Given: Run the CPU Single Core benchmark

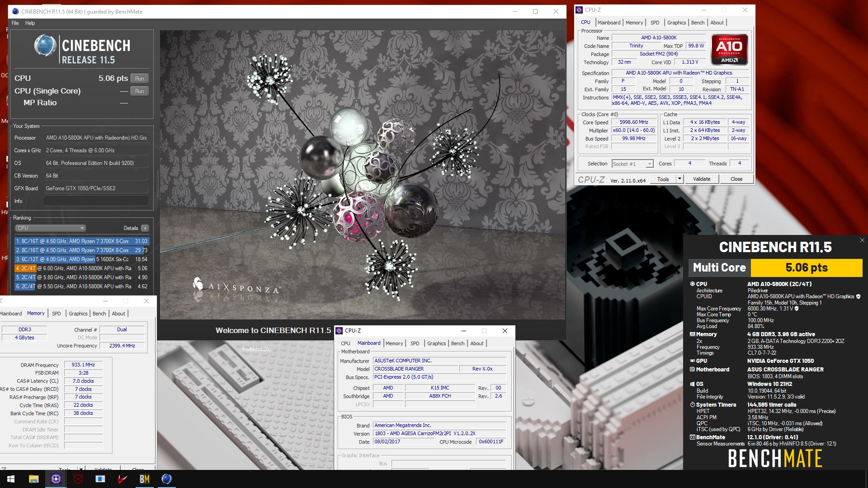Looking at the screenshot, I should (x=139, y=91).
